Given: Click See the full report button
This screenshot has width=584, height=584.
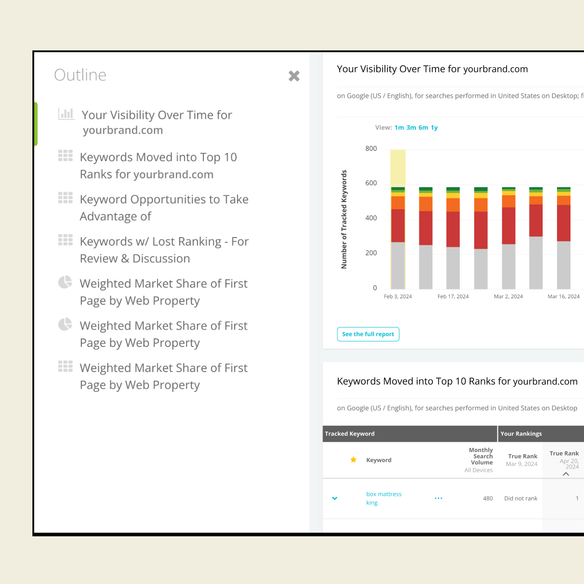Looking at the screenshot, I should (x=368, y=334).
